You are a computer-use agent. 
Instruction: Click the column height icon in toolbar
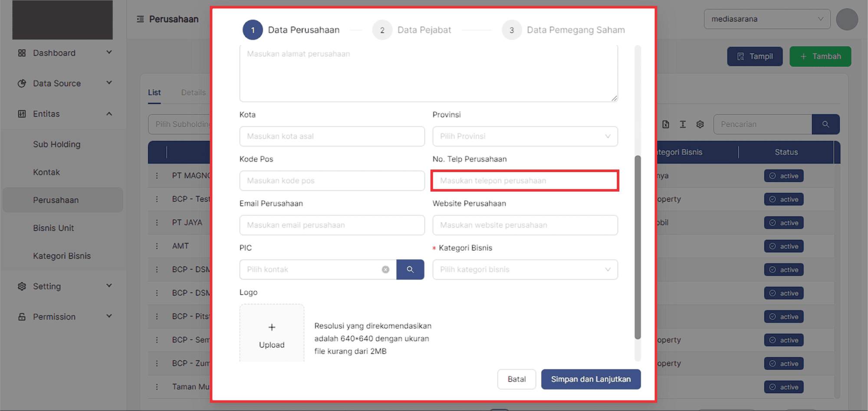point(683,124)
